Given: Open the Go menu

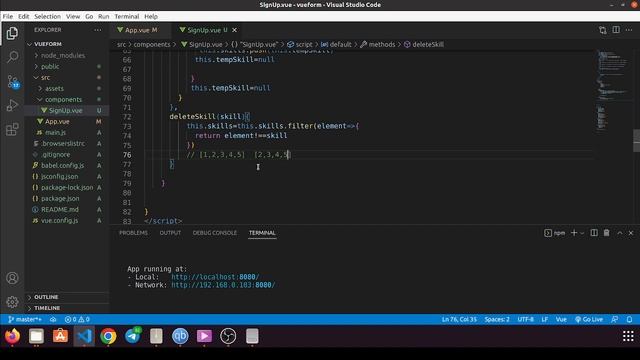Looking at the screenshot, I should (x=89, y=16).
